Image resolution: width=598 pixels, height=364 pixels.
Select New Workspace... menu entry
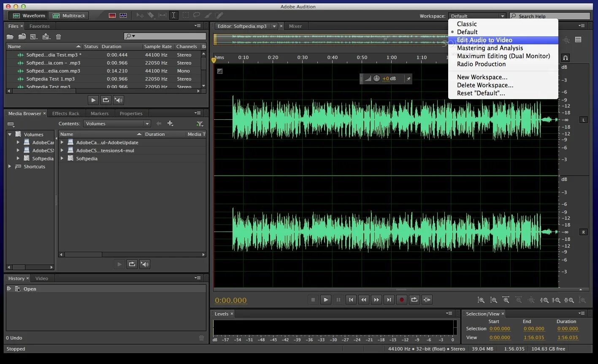coord(503,77)
